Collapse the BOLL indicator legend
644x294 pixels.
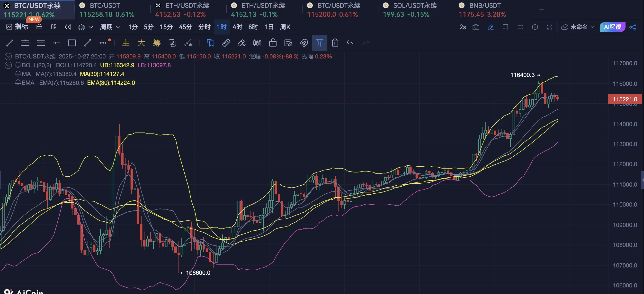[x=8, y=65]
